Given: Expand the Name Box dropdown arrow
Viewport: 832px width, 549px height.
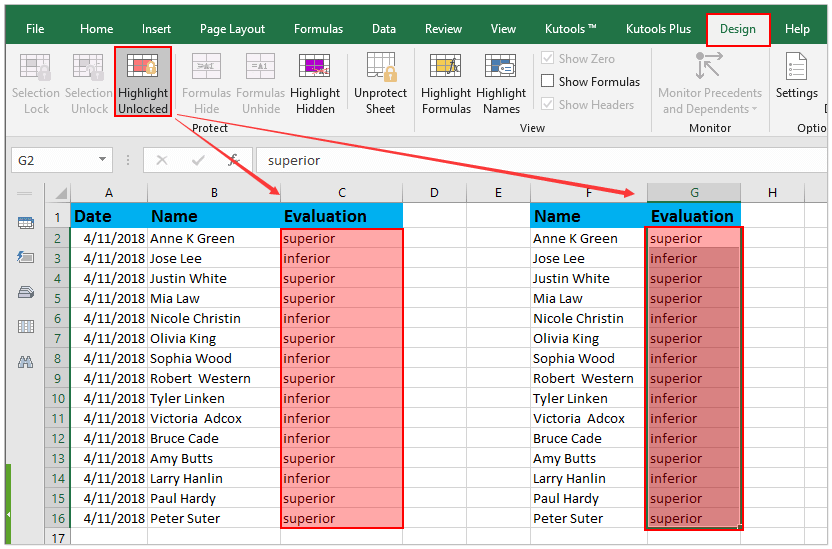Looking at the screenshot, I should point(102,160).
